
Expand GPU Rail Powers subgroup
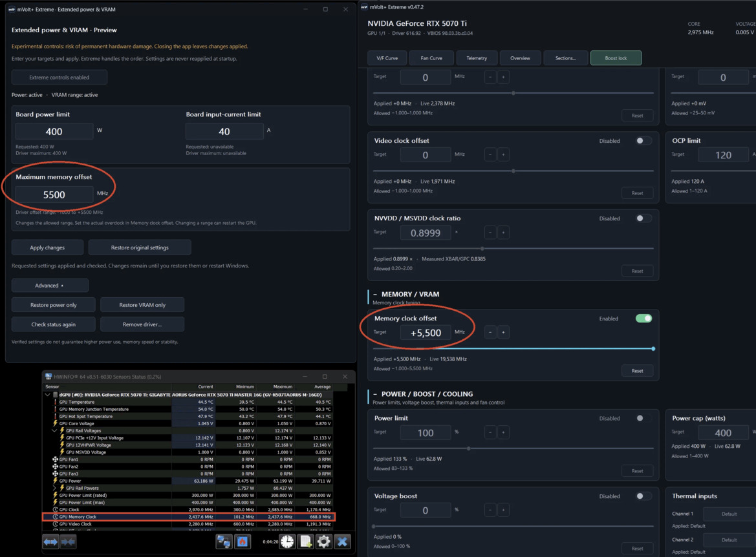pyautogui.click(x=54, y=488)
